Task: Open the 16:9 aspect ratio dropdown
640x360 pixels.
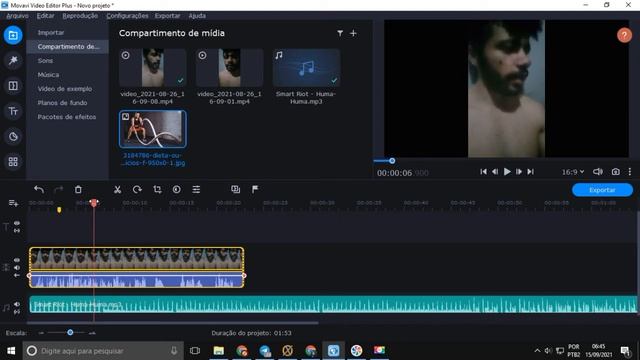Action: click(573, 172)
